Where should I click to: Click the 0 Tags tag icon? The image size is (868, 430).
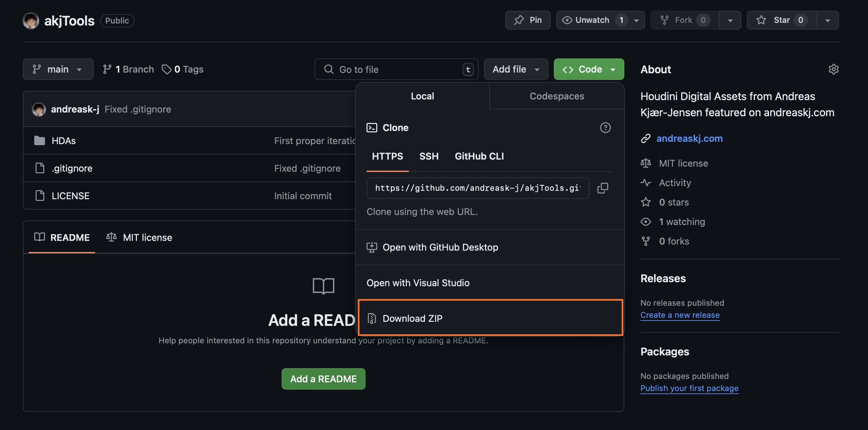(166, 69)
